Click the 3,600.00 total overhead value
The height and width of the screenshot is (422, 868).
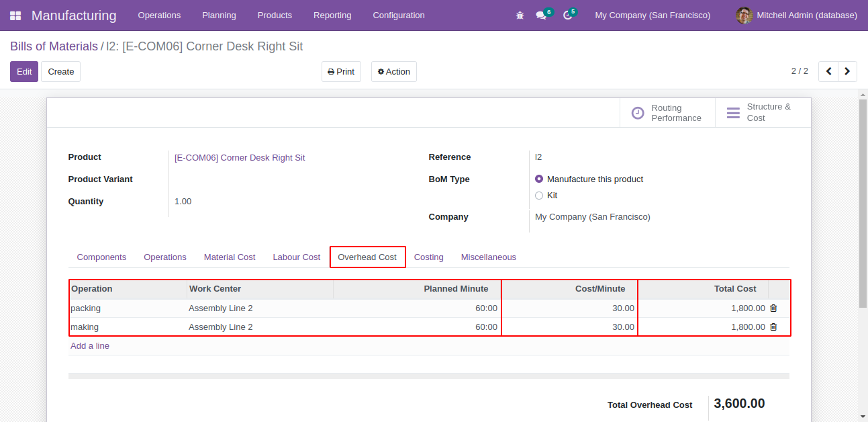click(739, 404)
